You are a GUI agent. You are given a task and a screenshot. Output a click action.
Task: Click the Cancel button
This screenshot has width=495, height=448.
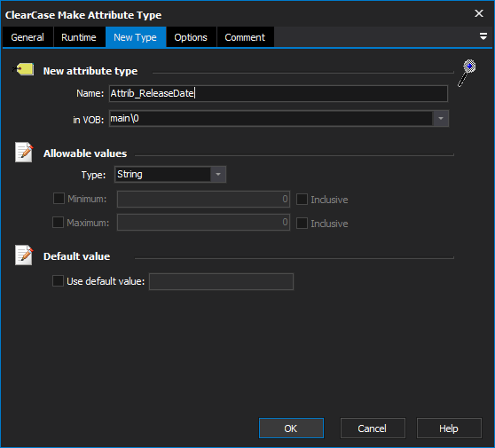[373, 428]
